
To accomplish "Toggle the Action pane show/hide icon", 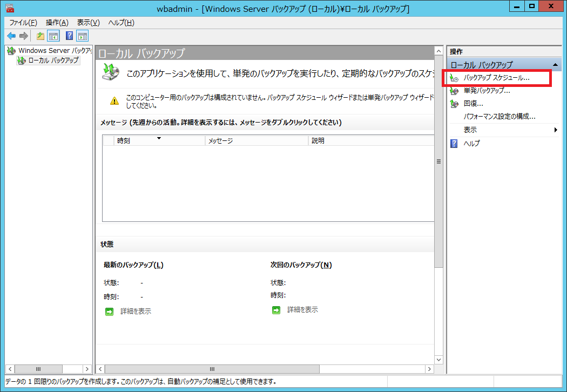I will tap(83, 36).
